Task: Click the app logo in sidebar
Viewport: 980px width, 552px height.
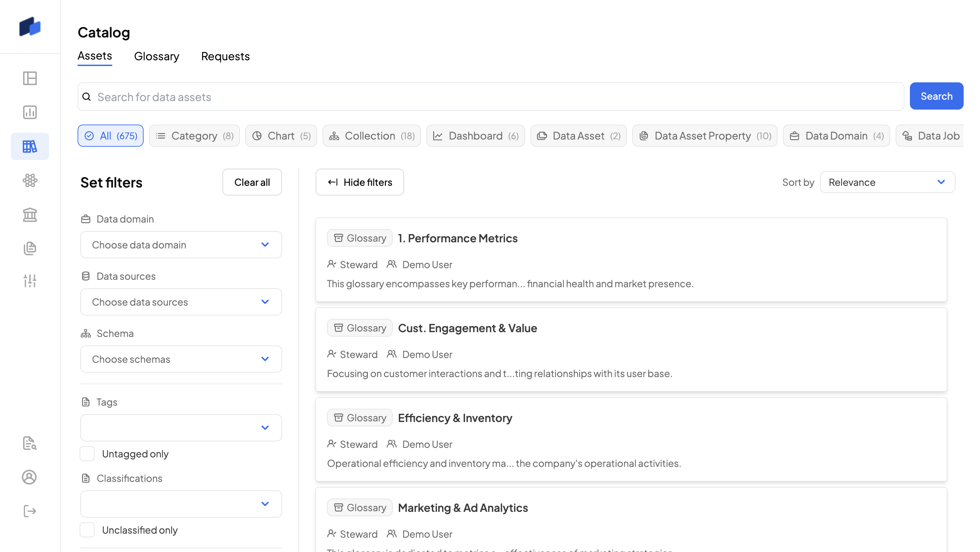Action: tap(30, 27)
